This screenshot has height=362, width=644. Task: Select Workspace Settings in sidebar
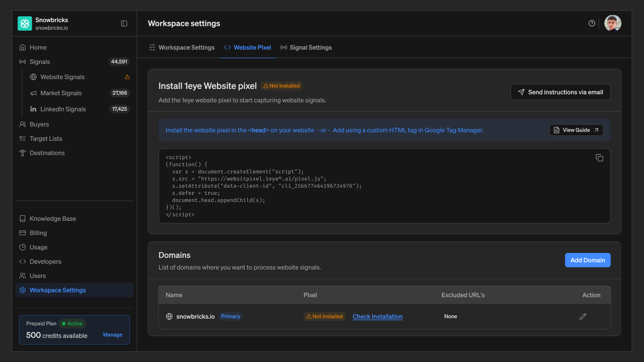point(74,290)
